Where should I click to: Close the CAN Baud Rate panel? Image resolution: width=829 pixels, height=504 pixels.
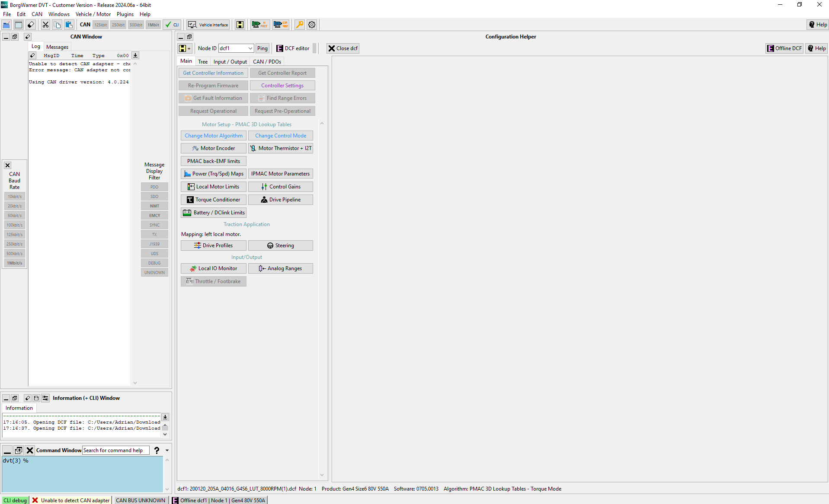7,166
